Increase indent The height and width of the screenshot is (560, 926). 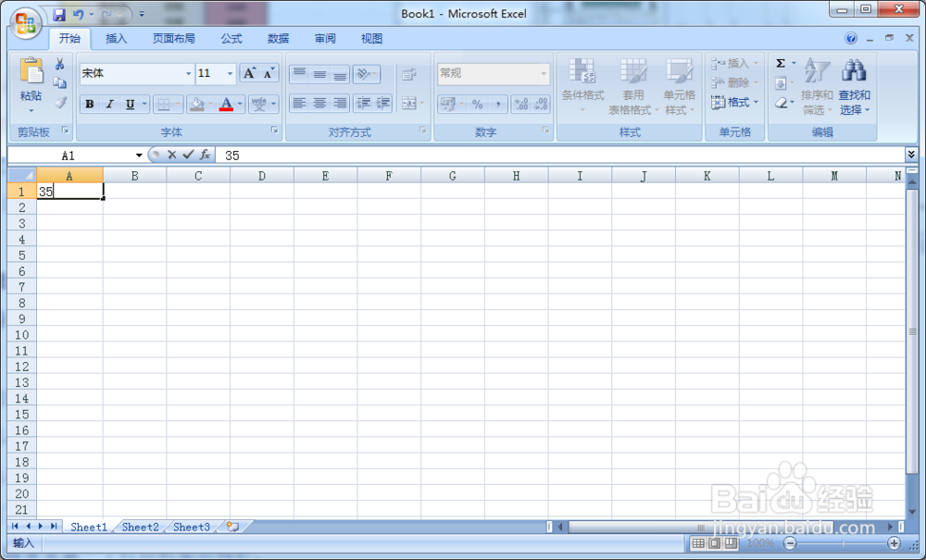click(383, 104)
